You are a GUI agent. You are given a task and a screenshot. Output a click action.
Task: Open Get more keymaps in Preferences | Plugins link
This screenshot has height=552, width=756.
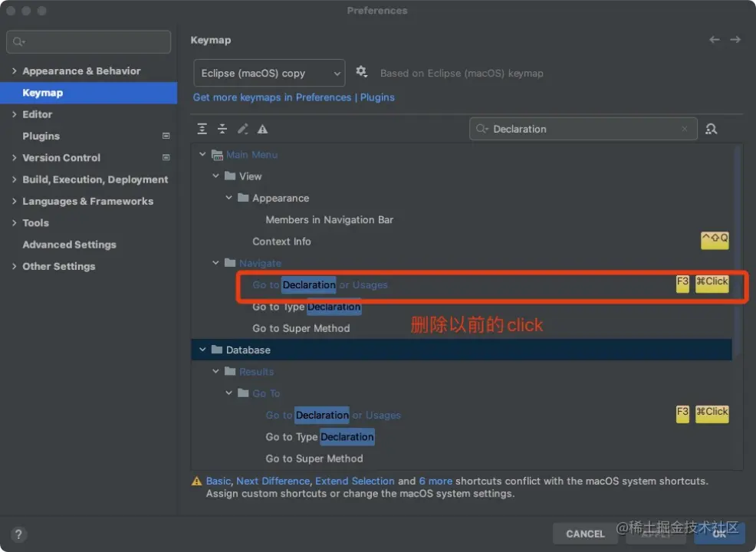tap(294, 97)
